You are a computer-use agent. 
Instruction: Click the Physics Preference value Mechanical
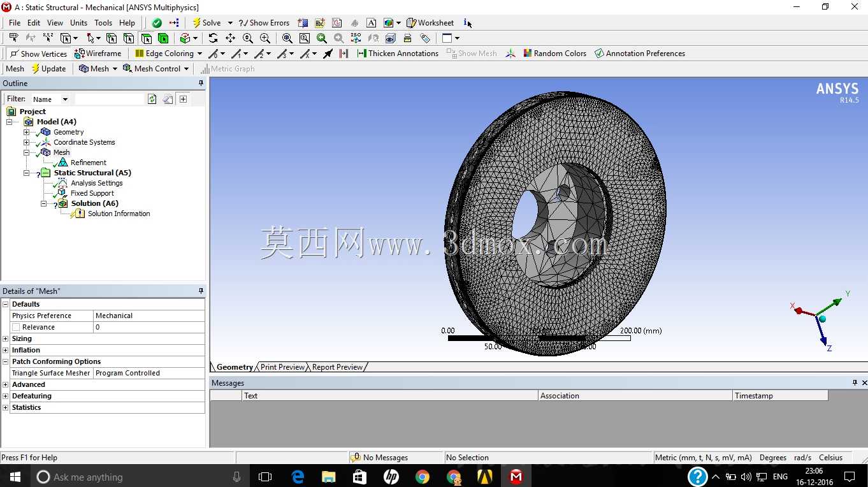pyautogui.click(x=149, y=316)
